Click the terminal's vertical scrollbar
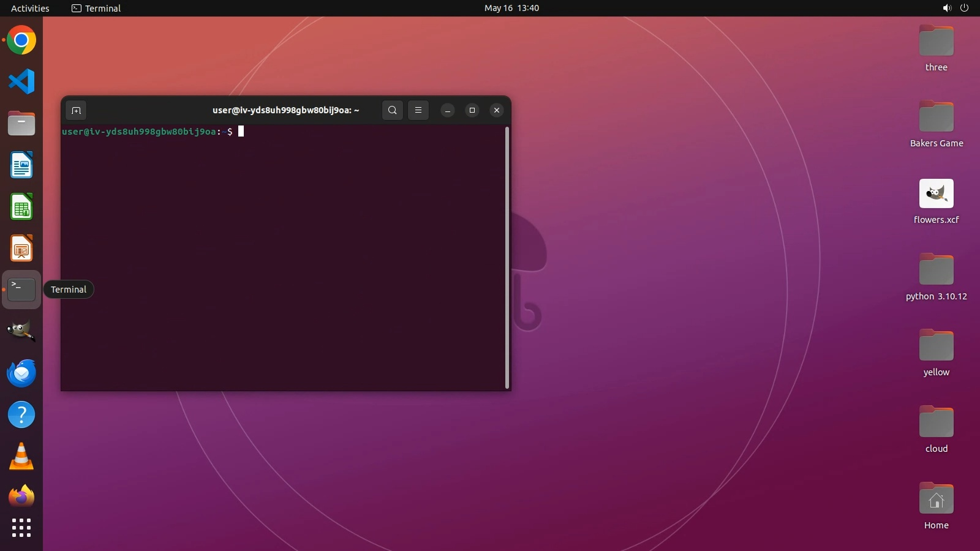This screenshot has width=980, height=551. (x=507, y=257)
